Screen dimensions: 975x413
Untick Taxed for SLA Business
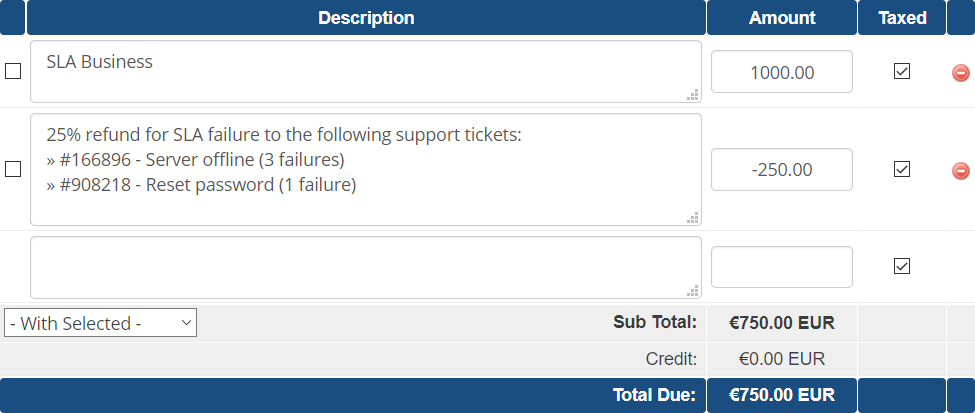(902, 72)
